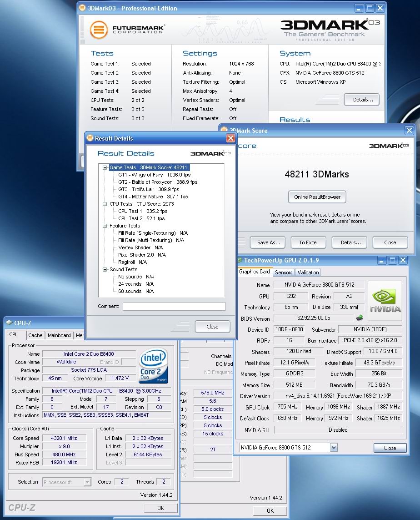
Task: Select the 60 sounds N/A row
Action: click(x=136, y=292)
